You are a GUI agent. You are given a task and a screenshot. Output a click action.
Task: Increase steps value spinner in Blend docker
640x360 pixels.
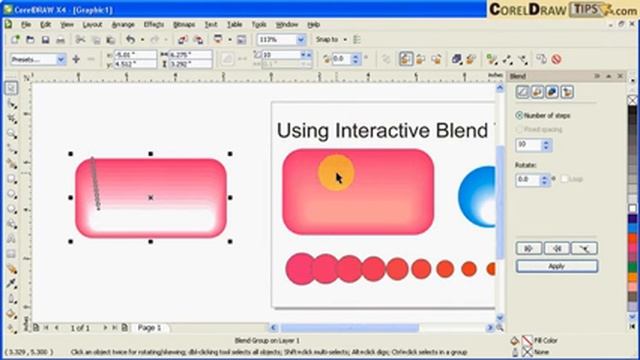tap(546, 142)
